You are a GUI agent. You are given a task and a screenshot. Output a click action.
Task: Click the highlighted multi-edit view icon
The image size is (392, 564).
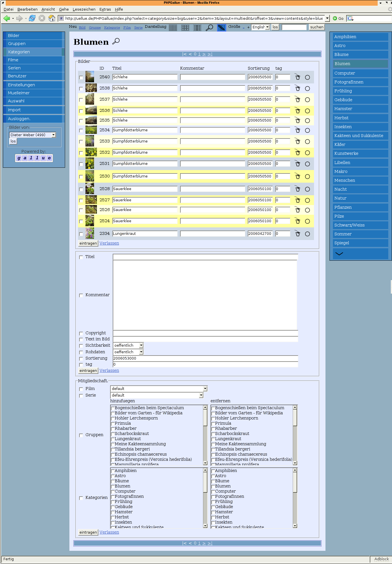[x=221, y=28]
